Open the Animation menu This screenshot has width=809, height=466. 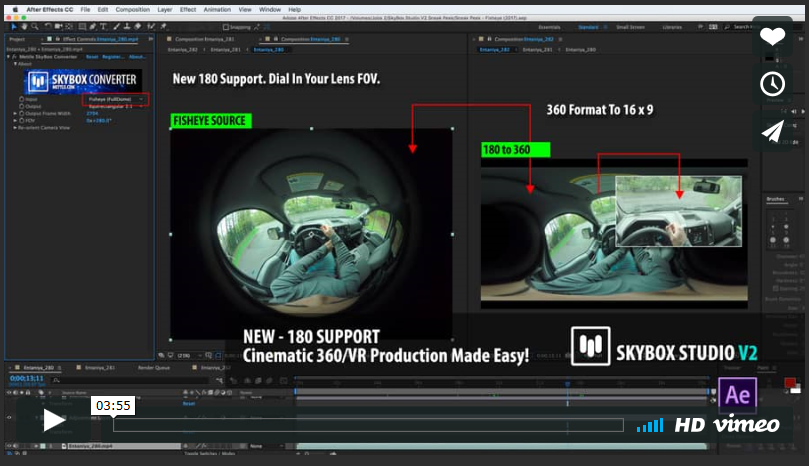(217, 9)
